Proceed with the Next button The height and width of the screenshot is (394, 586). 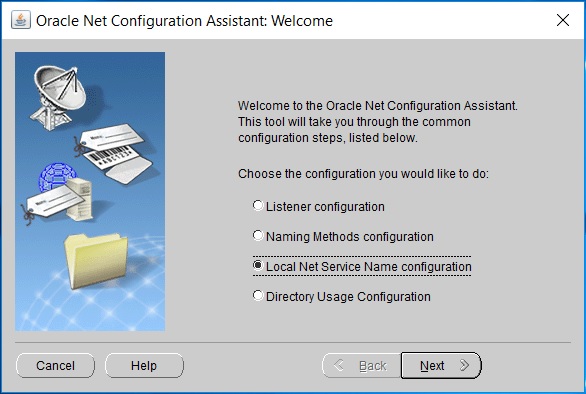(x=441, y=365)
